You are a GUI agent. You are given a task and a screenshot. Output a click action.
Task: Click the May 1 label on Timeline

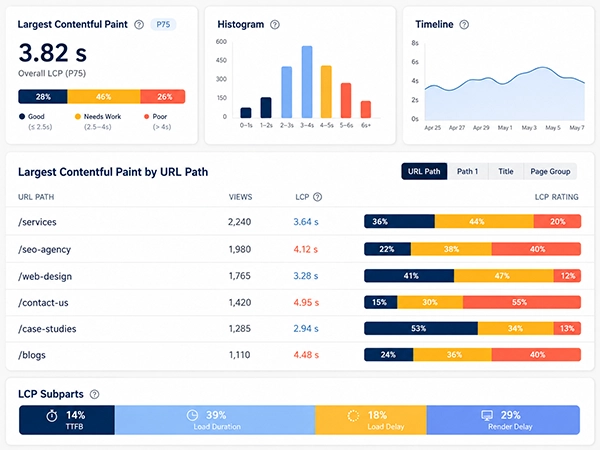point(505,128)
